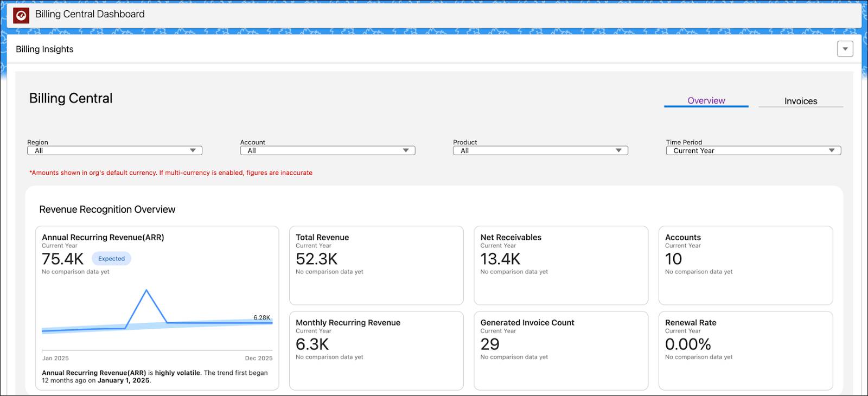Open the Billing Insights dropdown menu button
The width and height of the screenshot is (868, 396).
coord(845,49)
